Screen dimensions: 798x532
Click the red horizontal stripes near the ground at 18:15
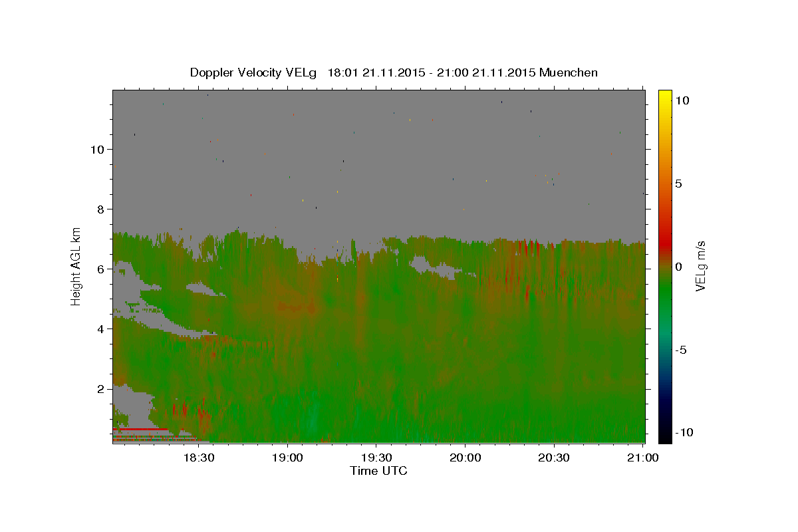(153, 434)
